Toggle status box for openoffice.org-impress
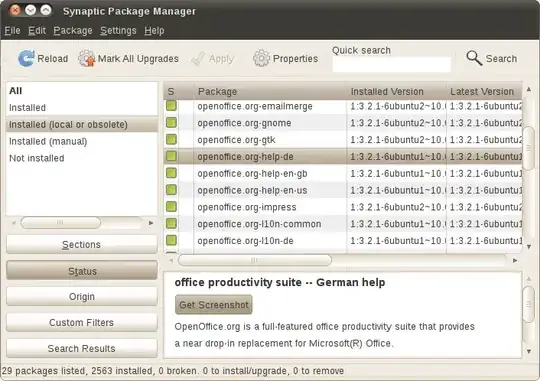Screen dimensions: 540x381 tap(171, 207)
